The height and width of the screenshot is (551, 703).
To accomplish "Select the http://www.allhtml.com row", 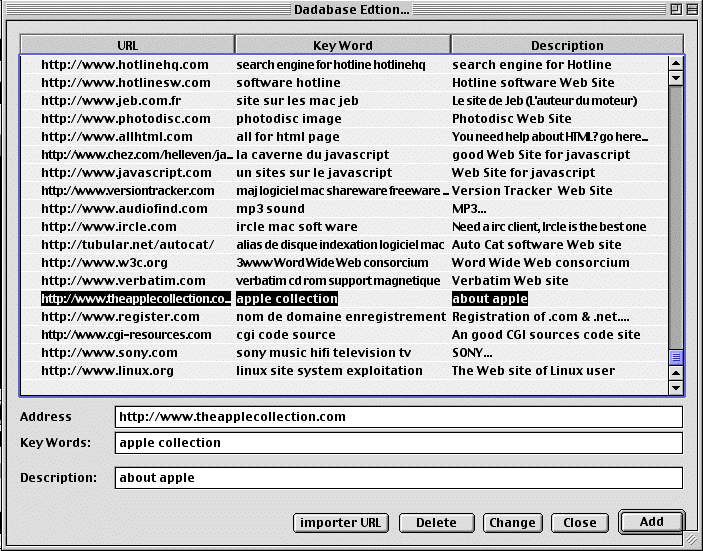I will (x=344, y=137).
